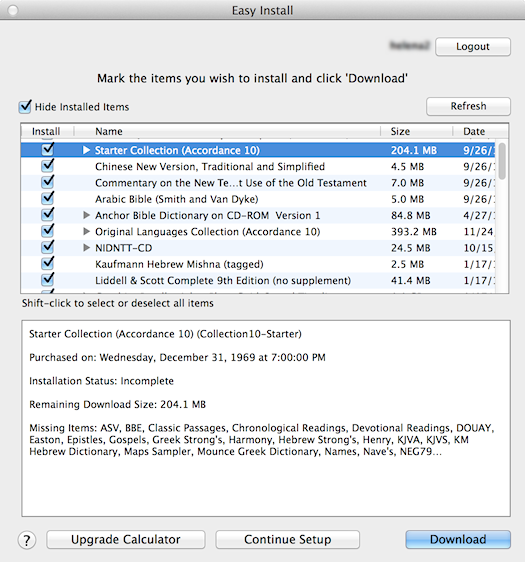Image resolution: width=525 pixels, height=562 pixels.
Task: Sort list by Install column header
Action: 47,131
